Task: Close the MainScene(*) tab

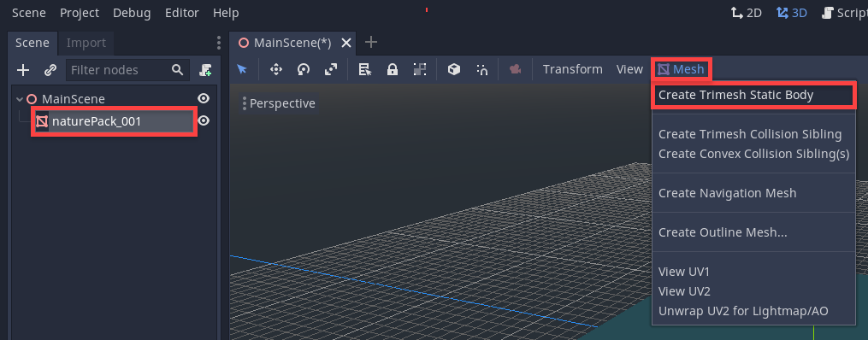Action: coord(346,43)
